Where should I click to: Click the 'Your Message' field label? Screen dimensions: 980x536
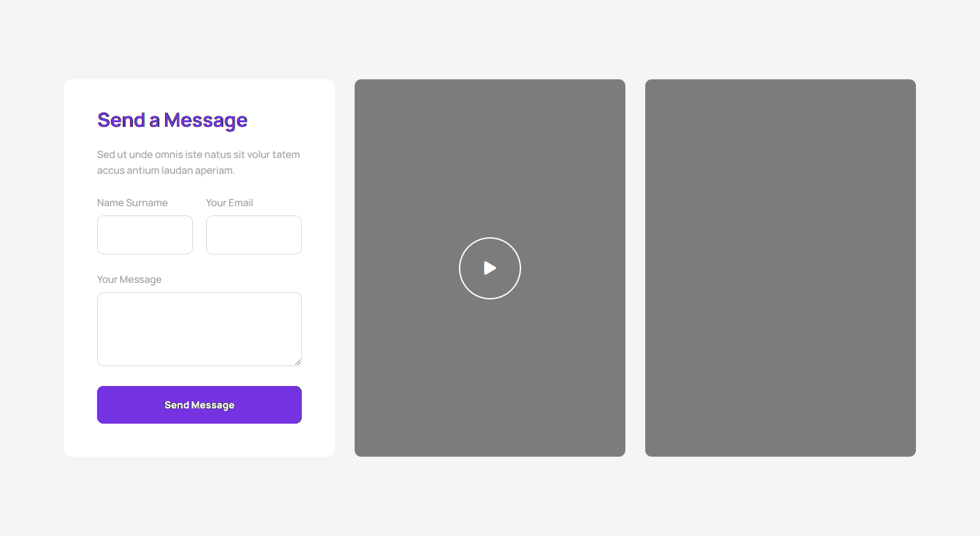[129, 280]
